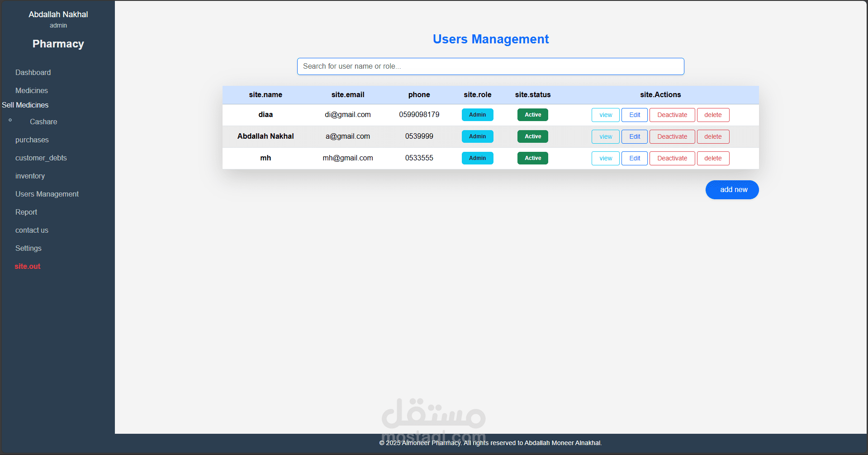Click the name mh in the table
This screenshot has height=455, width=868.
pyautogui.click(x=266, y=158)
